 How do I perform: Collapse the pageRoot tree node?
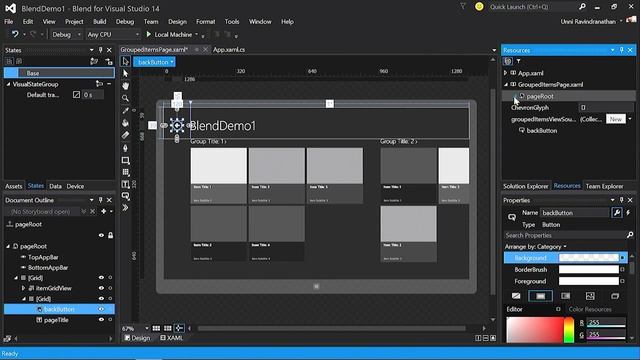coord(8,246)
